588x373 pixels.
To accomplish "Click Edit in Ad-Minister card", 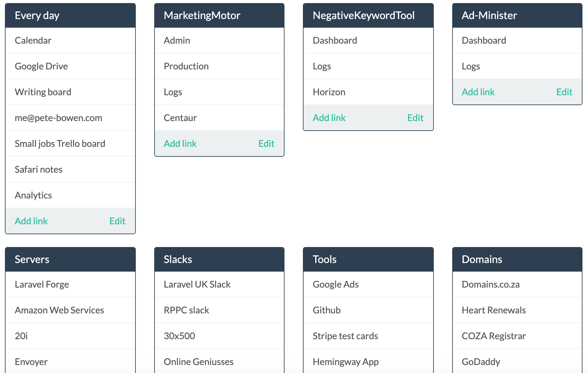I will (564, 92).
